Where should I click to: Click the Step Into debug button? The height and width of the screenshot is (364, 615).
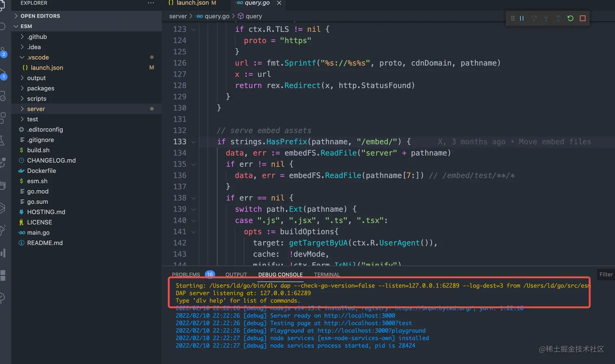(546, 18)
